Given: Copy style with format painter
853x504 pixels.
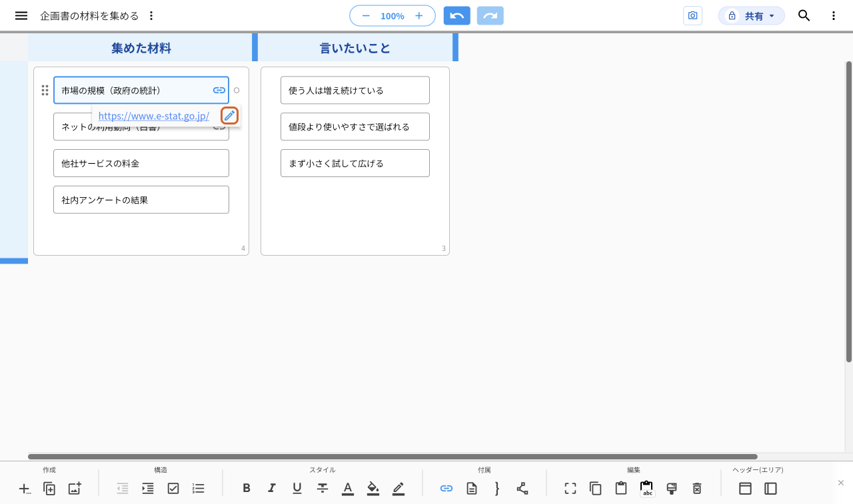Looking at the screenshot, I should (672, 489).
